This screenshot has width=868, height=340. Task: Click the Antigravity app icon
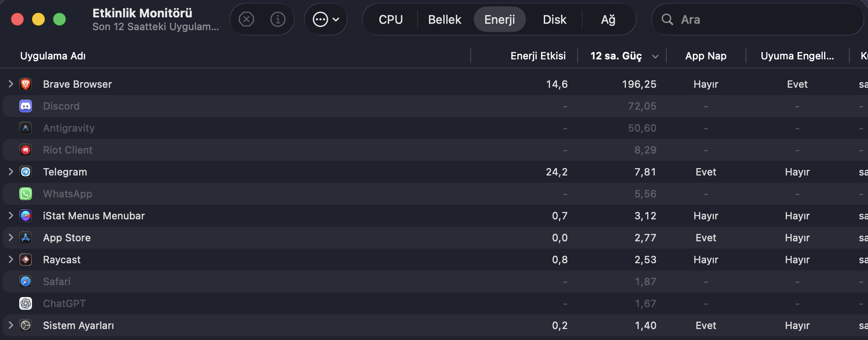(x=26, y=128)
